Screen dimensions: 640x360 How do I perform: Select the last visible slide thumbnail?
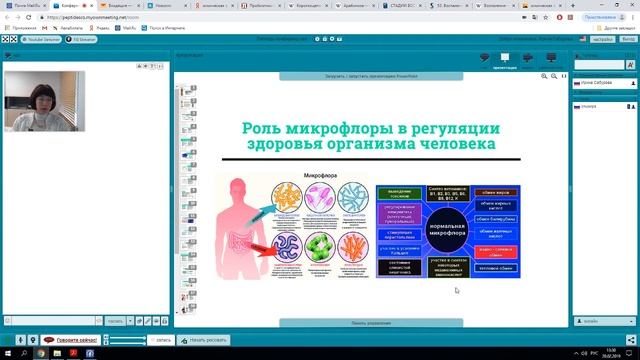(x=188, y=309)
